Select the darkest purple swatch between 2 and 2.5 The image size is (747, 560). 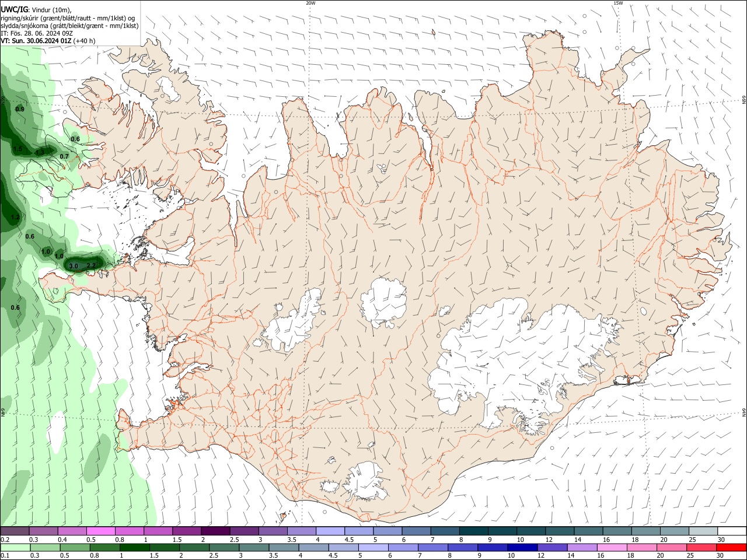pyautogui.click(x=215, y=531)
